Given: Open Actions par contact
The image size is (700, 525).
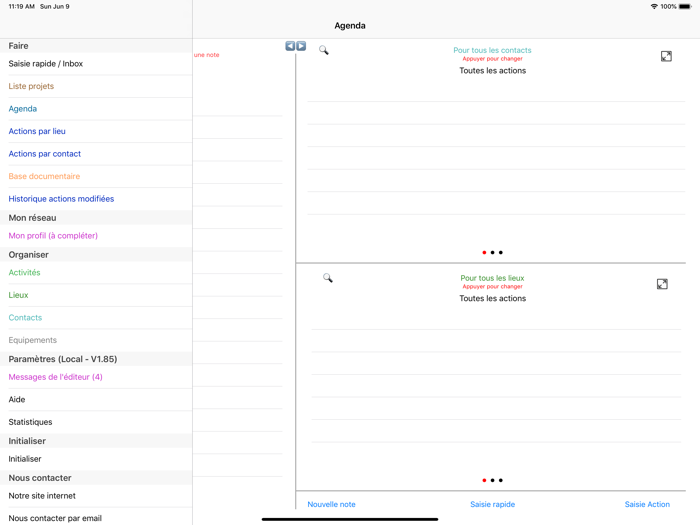Looking at the screenshot, I should 96,154.
